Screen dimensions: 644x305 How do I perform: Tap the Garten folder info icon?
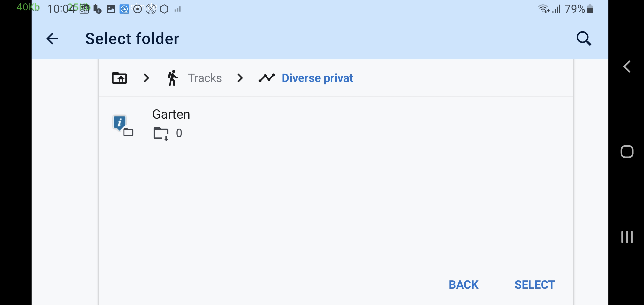pos(120,123)
